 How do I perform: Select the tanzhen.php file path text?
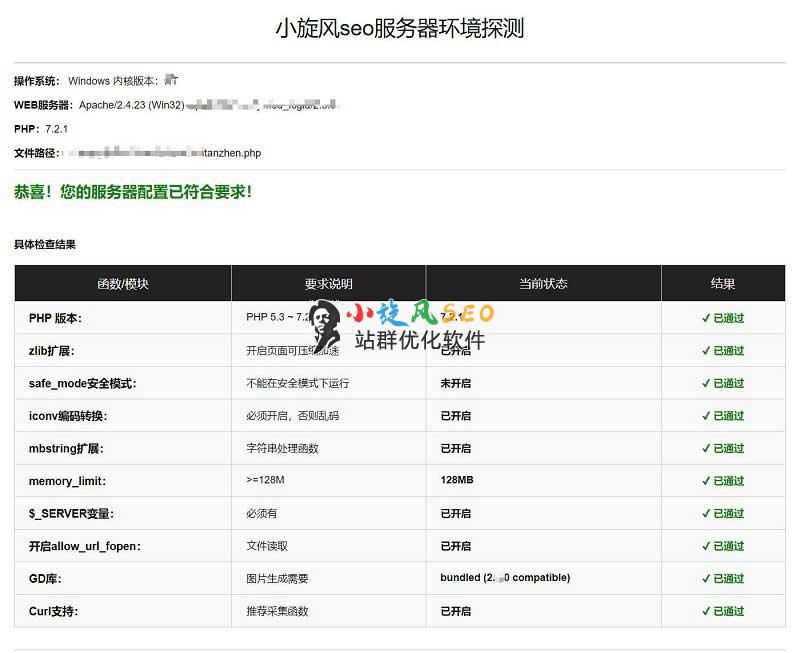[232, 153]
